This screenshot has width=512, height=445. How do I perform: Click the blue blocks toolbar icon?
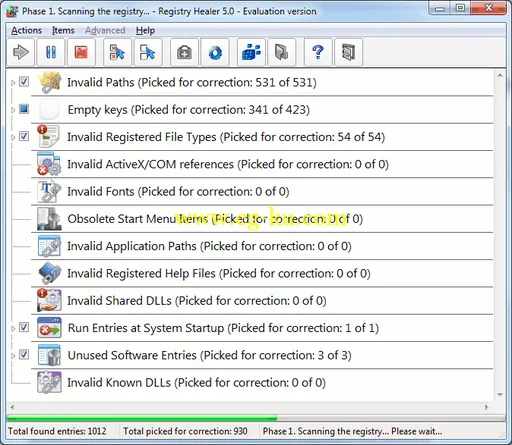tap(251, 52)
